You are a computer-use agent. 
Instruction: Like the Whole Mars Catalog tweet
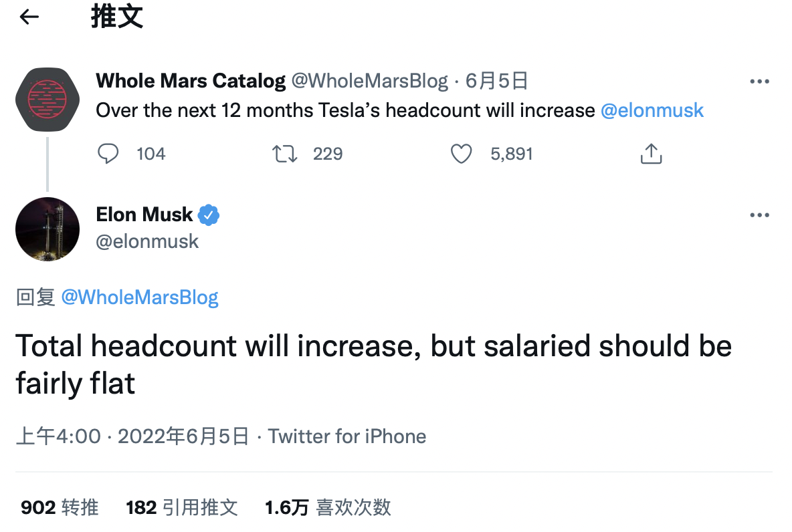[461, 154]
